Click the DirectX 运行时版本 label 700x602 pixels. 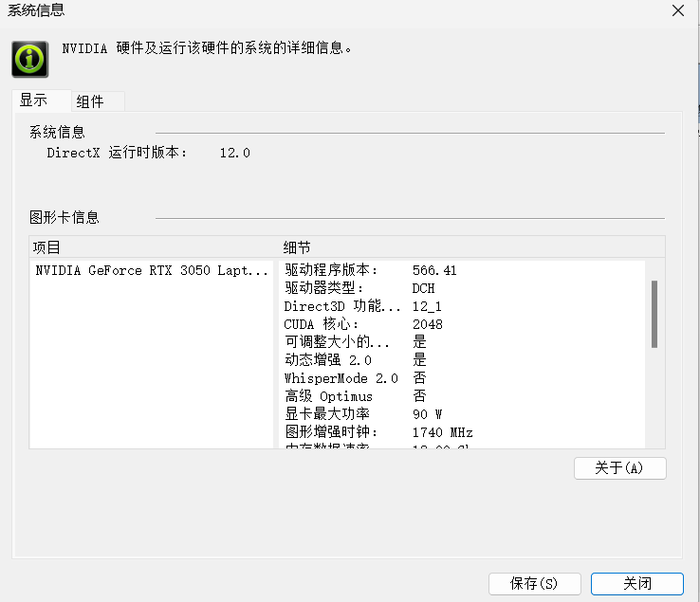[117, 153]
